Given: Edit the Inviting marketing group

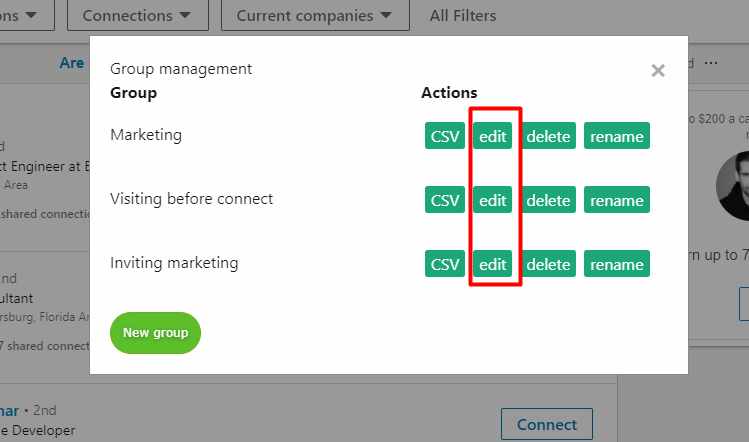Looking at the screenshot, I should (492, 264).
